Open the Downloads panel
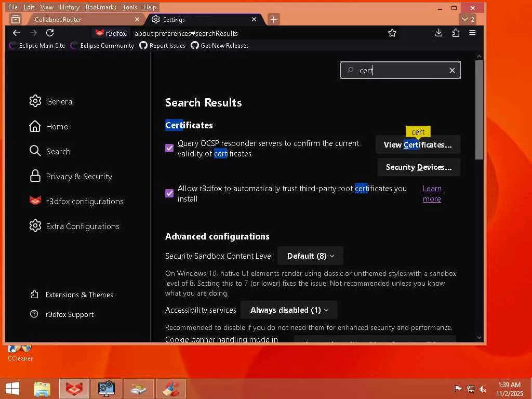Image resolution: width=532 pixels, height=399 pixels. coord(438,33)
